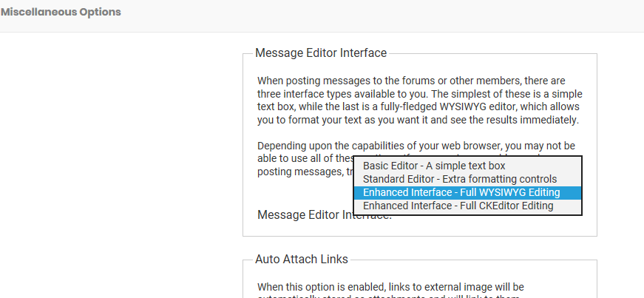Screen dimensions: 644x298
Task: Click the paragraph starting "When posting messages"
Action: point(418,100)
